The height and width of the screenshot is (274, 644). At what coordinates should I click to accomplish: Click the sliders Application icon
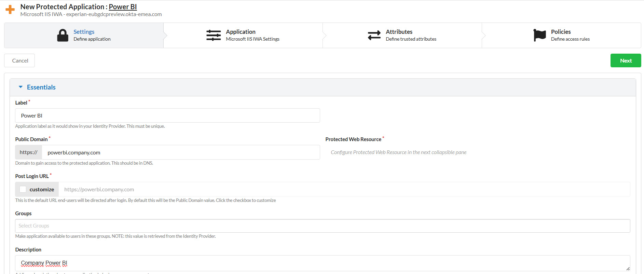pyautogui.click(x=214, y=35)
